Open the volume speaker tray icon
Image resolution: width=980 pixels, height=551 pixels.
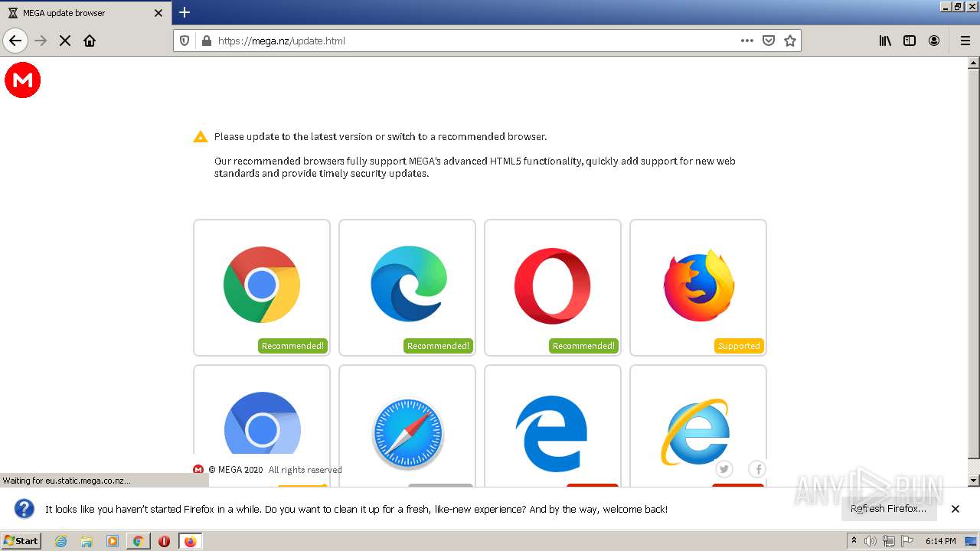(x=870, y=541)
